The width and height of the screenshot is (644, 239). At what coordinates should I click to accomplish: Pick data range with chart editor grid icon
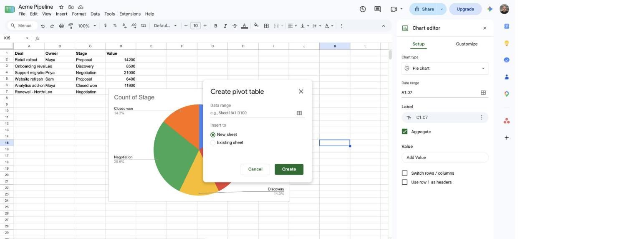(x=483, y=93)
